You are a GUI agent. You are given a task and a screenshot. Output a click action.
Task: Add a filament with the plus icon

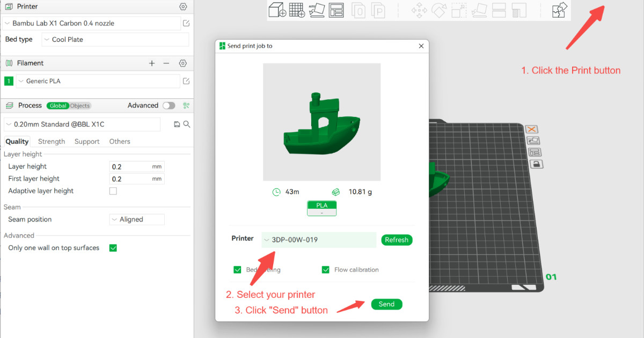tap(152, 63)
